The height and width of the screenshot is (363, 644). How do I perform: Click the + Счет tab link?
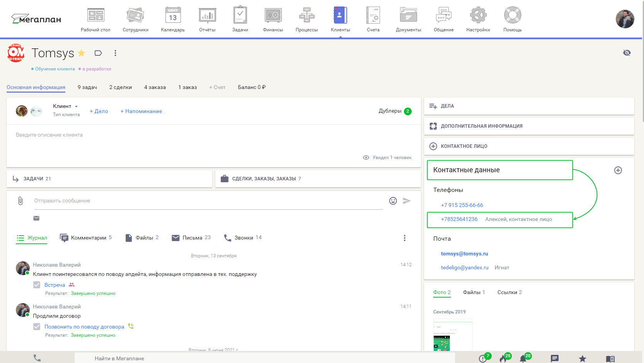(217, 87)
